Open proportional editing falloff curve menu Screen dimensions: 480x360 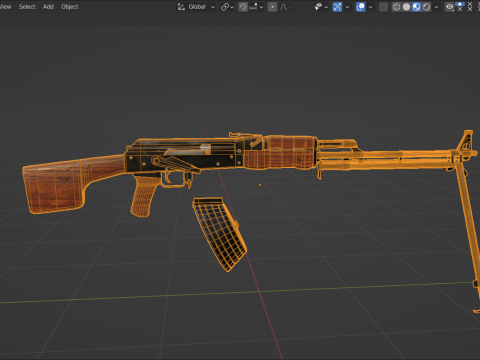pos(286,7)
